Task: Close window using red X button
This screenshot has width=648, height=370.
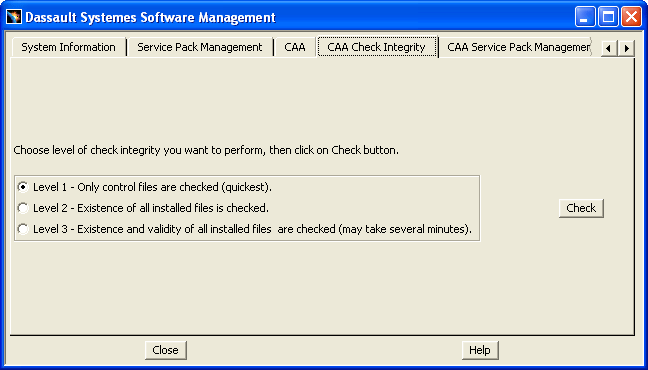Action: (631, 17)
